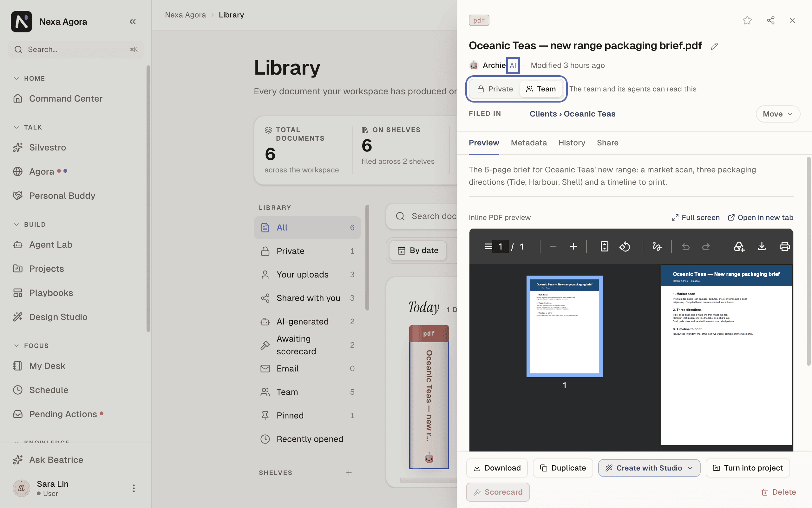Zoom out on PDF with minus icon
This screenshot has height=508, width=812.
pyautogui.click(x=553, y=247)
